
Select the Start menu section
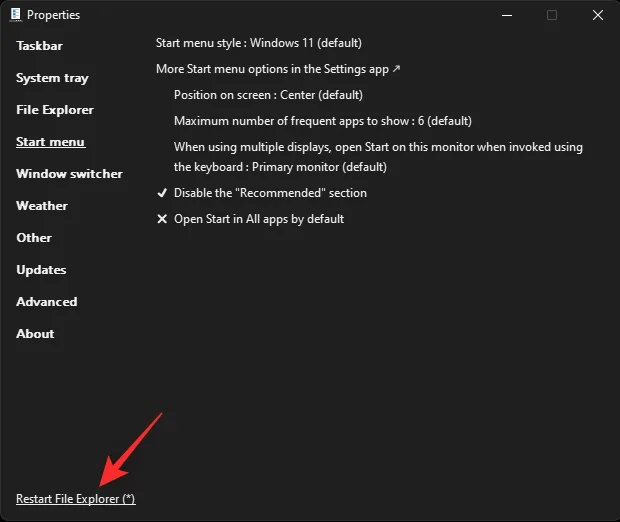coord(51,142)
